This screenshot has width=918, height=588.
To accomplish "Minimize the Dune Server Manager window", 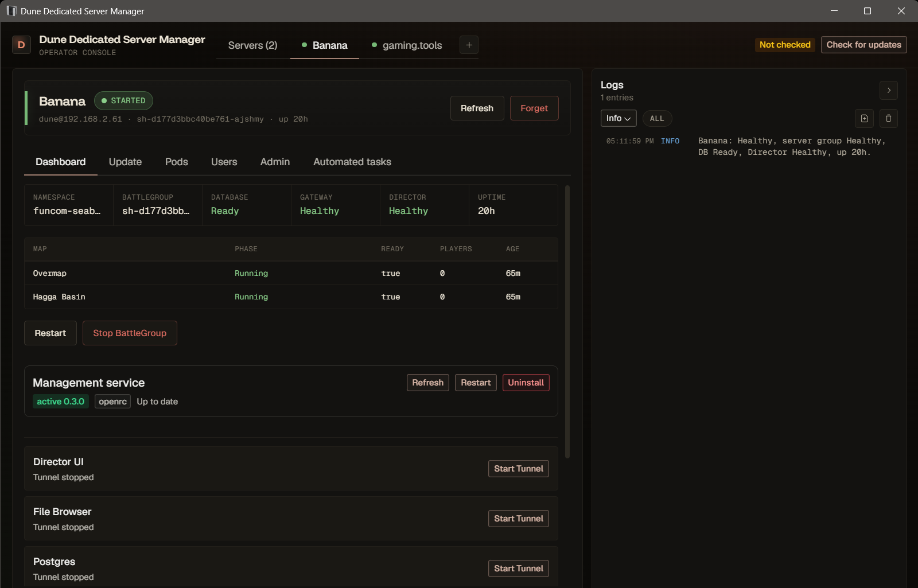I will [834, 11].
